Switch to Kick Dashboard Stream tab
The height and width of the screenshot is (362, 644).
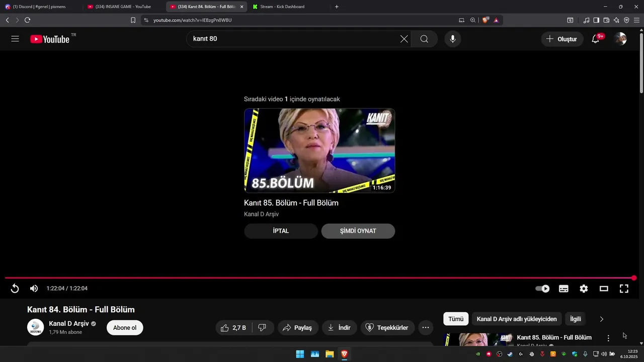288,7
